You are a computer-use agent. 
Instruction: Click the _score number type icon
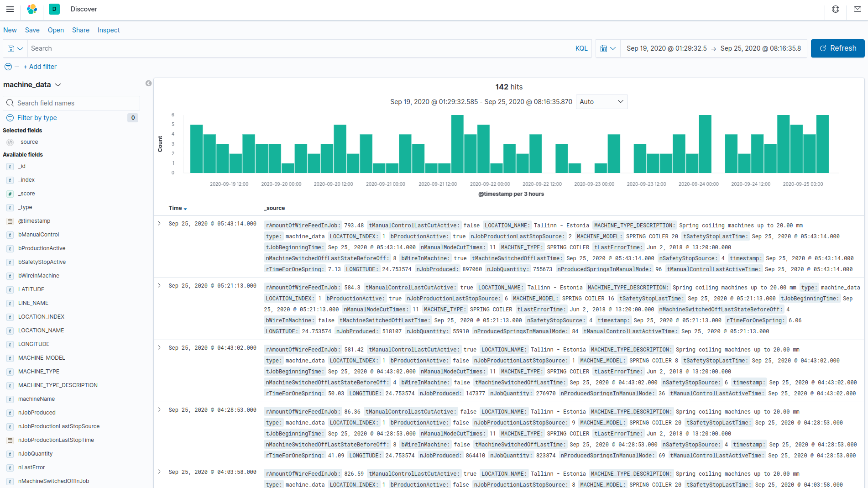pyautogui.click(x=10, y=194)
